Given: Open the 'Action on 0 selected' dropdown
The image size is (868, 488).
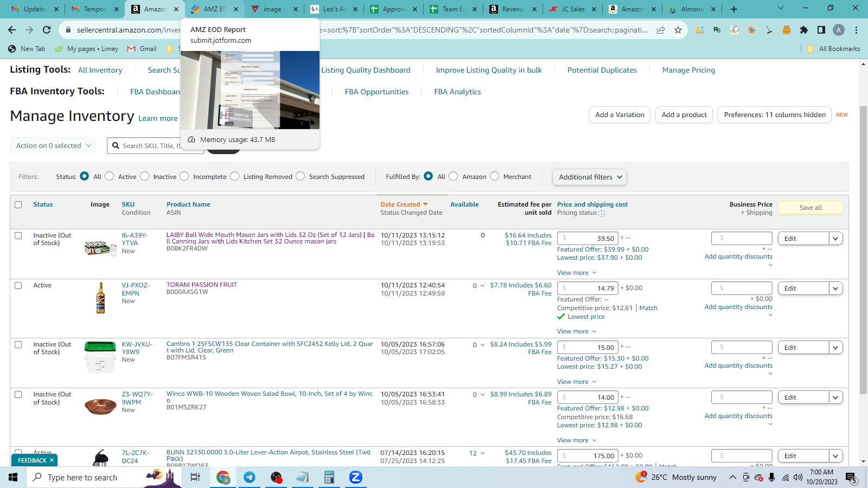Looking at the screenshot, I should [x=53, y=145].
